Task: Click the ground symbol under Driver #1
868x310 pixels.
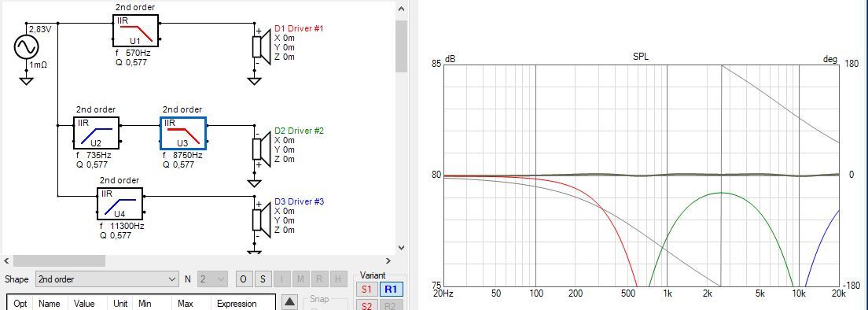Action: click(x=254, y=81)
